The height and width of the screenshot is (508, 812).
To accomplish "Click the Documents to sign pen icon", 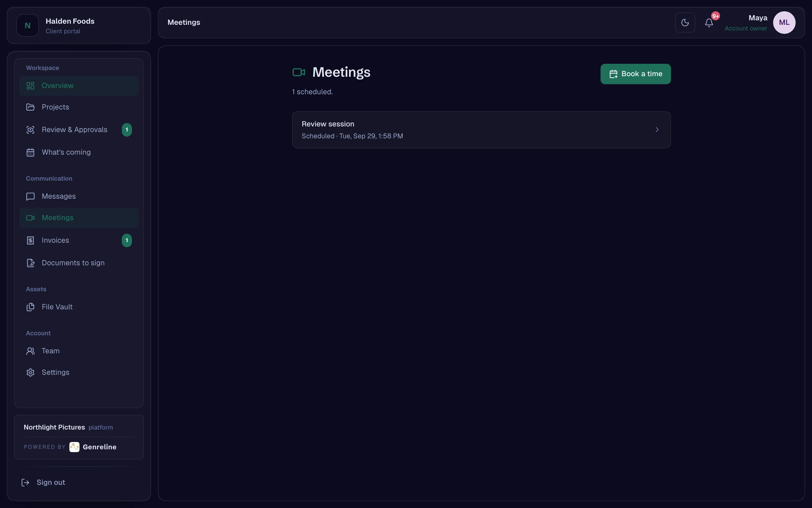I will pyautogui.click(x=30, y=263).
